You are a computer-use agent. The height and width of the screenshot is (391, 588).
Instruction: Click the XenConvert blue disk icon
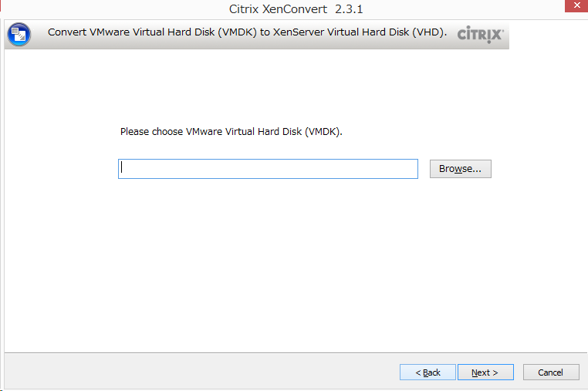click(x=19, y=35)
